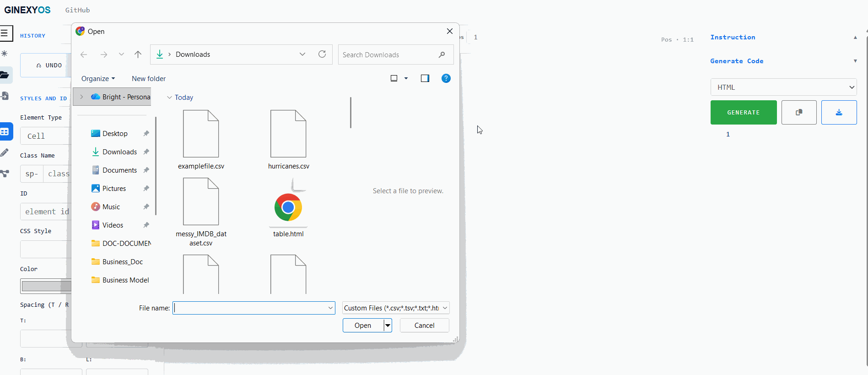This screenshot has width=868, height=375.
Task: Click the Downloads arrow icon in address bar
Action: click(160, 54)
